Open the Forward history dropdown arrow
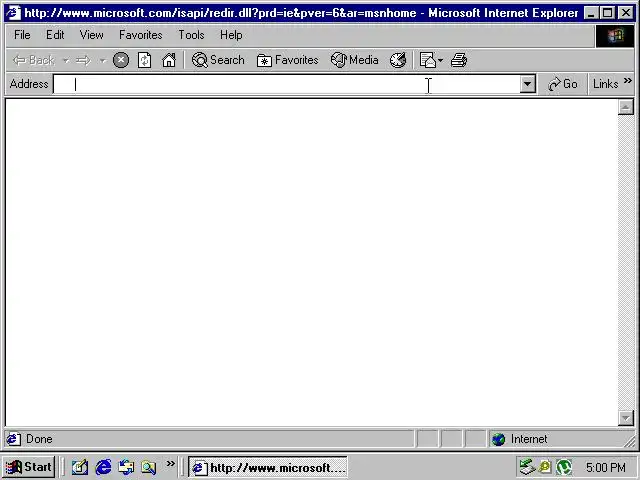 point(102,60)
